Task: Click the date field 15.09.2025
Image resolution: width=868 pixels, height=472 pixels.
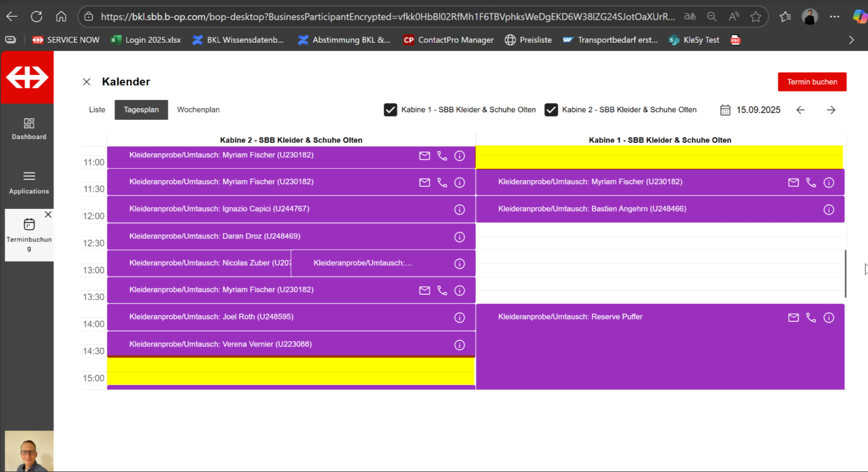Action: (758, 110)
